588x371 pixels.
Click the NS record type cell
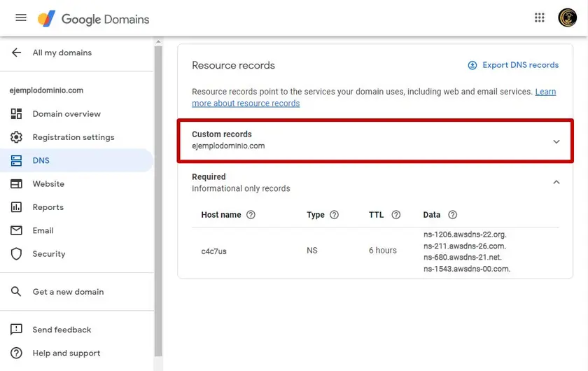tap(312, 250)
